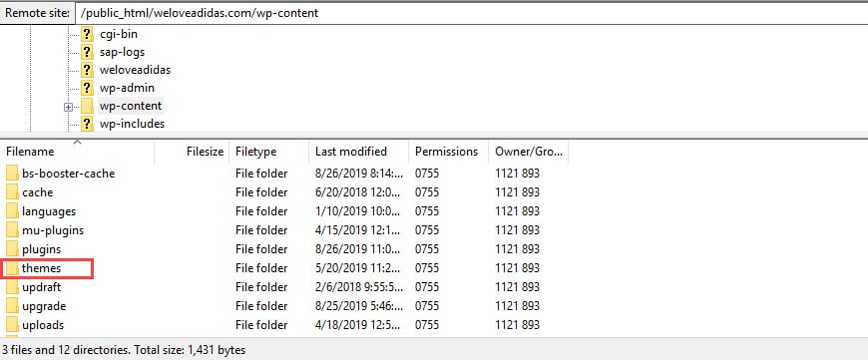Click the Filetype column header
This screenshot has width=868, height=360.
pyautogui.click(x=268, y=152)
